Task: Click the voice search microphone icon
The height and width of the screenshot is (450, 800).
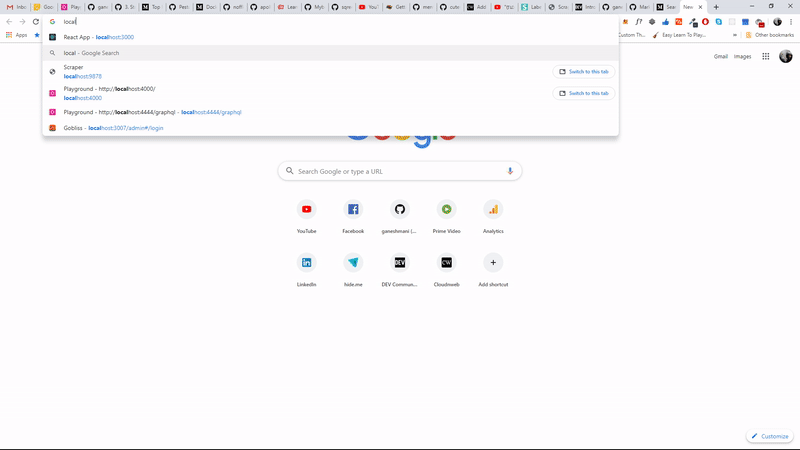Action: 510,171
